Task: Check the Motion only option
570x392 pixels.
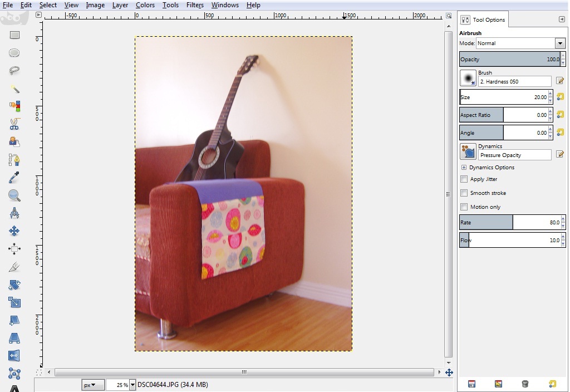Action: point(464,207)
